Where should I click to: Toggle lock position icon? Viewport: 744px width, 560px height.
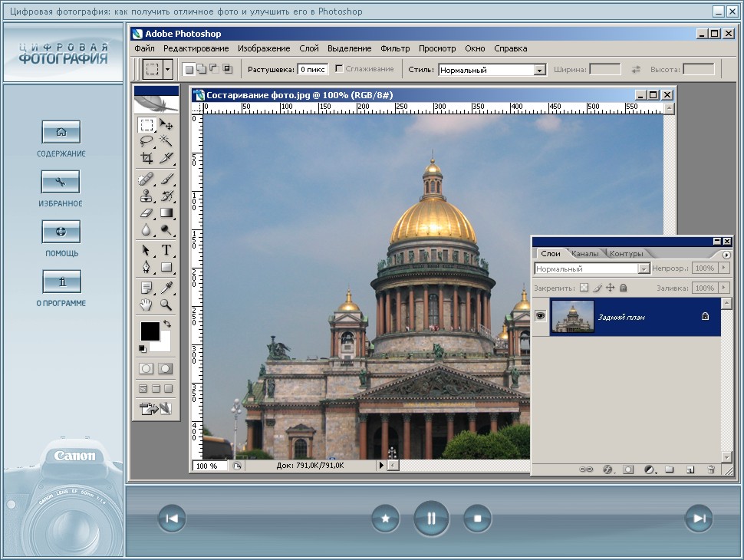pos(611,288)
